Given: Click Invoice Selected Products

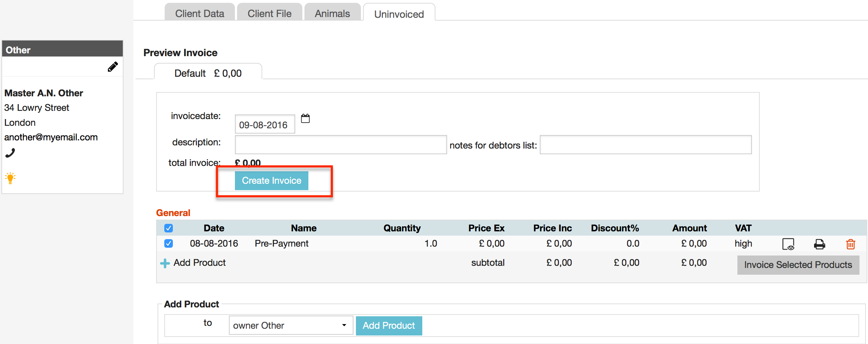Looking at the screenshot, I should [798, 265].
